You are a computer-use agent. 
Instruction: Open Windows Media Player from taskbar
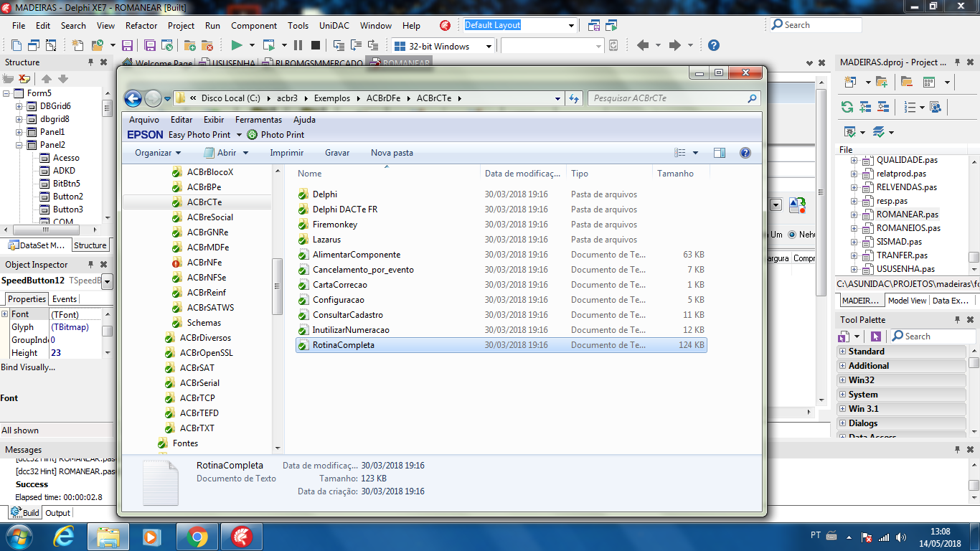(x=151, y=537)
